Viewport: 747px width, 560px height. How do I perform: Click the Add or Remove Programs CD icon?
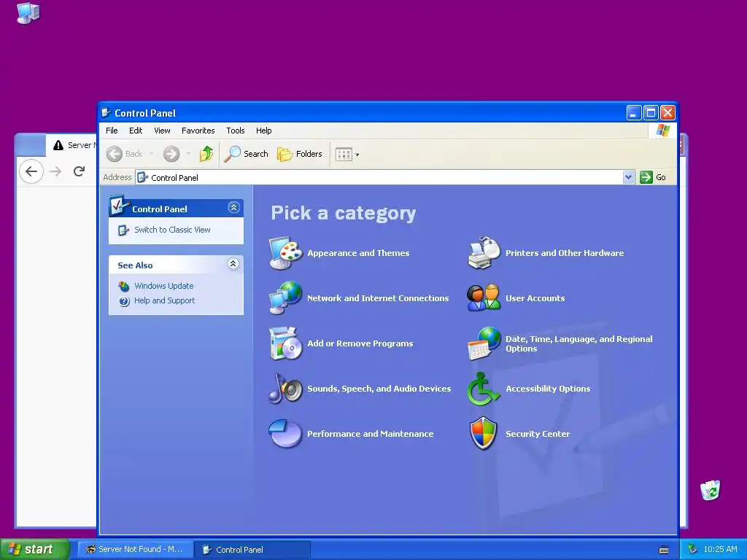[x=285, y=343]
